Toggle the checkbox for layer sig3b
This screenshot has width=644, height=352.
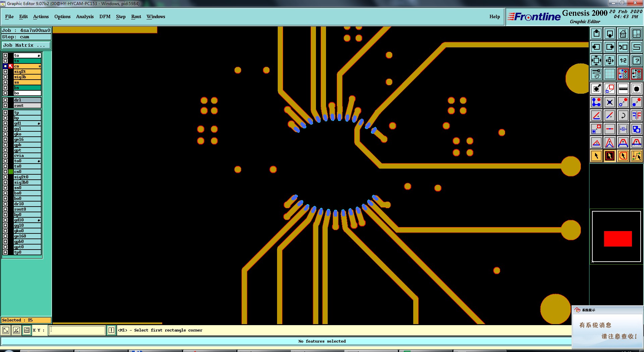click(x=5, y=77)
